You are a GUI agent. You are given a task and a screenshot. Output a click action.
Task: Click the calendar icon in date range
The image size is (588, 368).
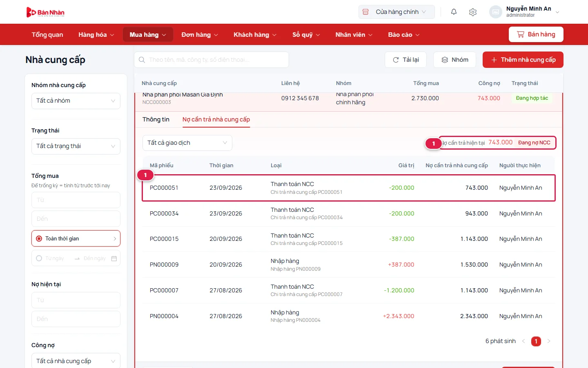point(114,258)
